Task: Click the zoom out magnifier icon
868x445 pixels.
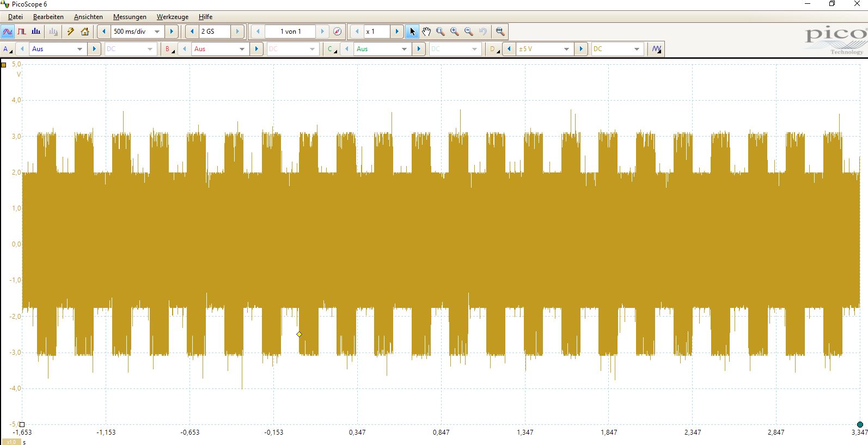Action: point(469,32)
